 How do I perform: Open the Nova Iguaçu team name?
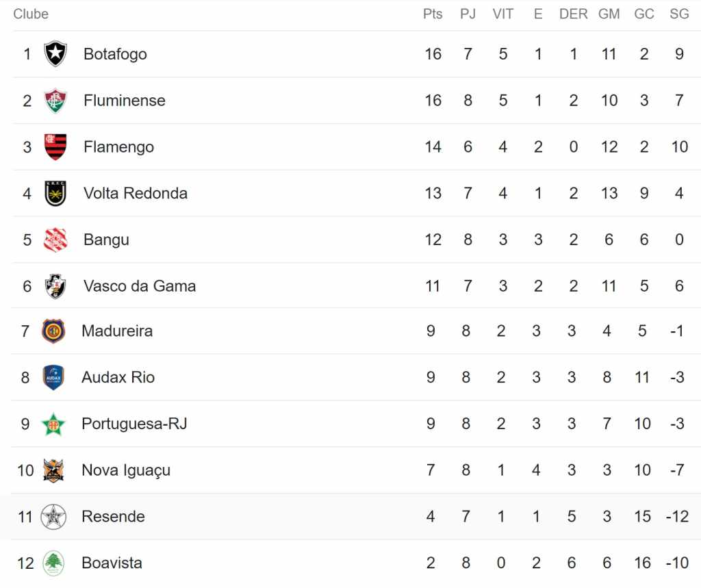(x=126, y=470)
